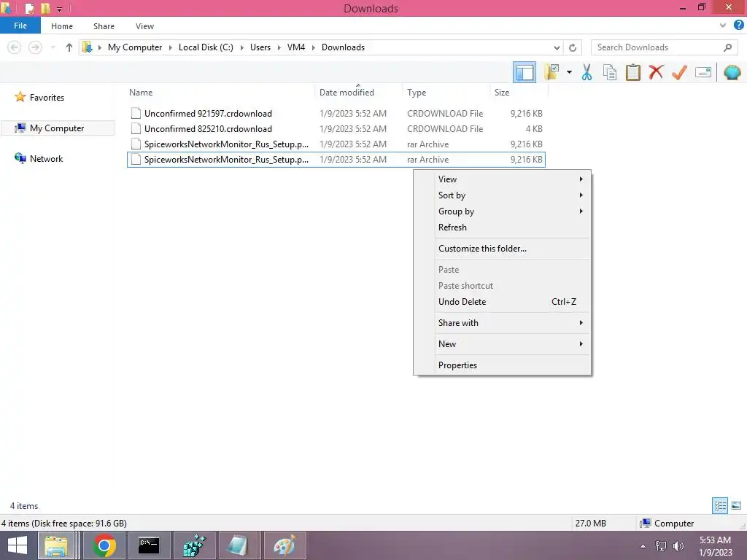Open Google Chrome from the taskbar
The image size is (747, 560).
pos(104,545)
